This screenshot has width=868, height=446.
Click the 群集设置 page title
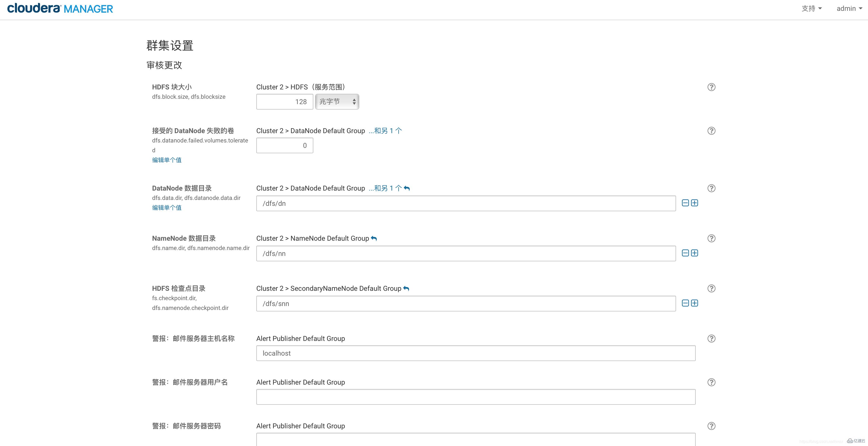(170, 45)
